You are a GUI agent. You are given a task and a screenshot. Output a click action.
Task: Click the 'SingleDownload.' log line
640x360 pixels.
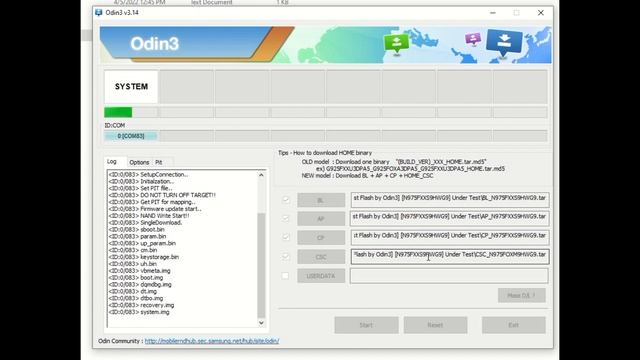tap(145, 223)
